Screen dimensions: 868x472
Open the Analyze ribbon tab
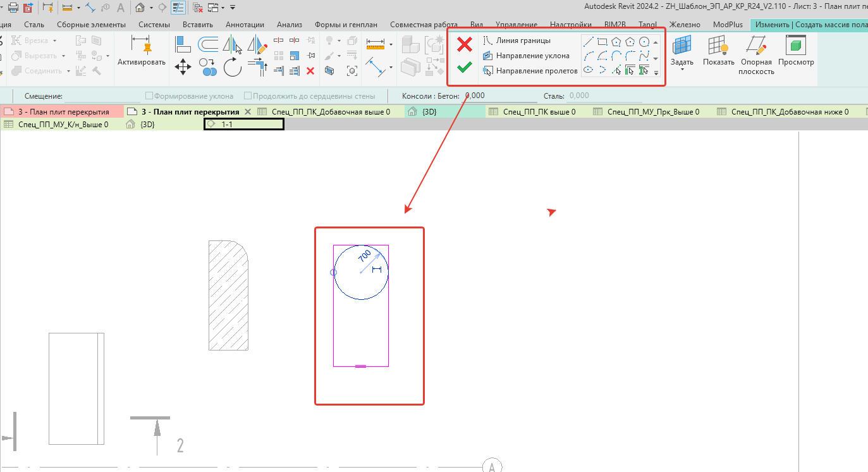point(291,25)
